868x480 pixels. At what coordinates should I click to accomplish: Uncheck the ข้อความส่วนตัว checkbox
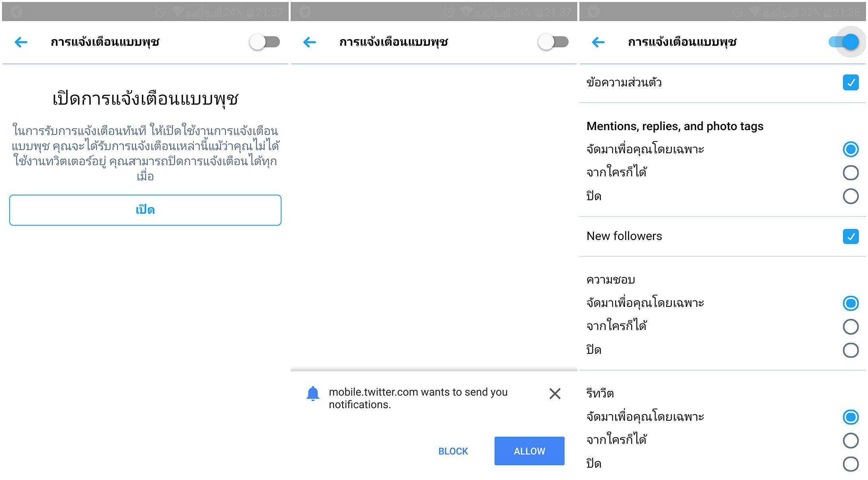(x=850, y=82)
